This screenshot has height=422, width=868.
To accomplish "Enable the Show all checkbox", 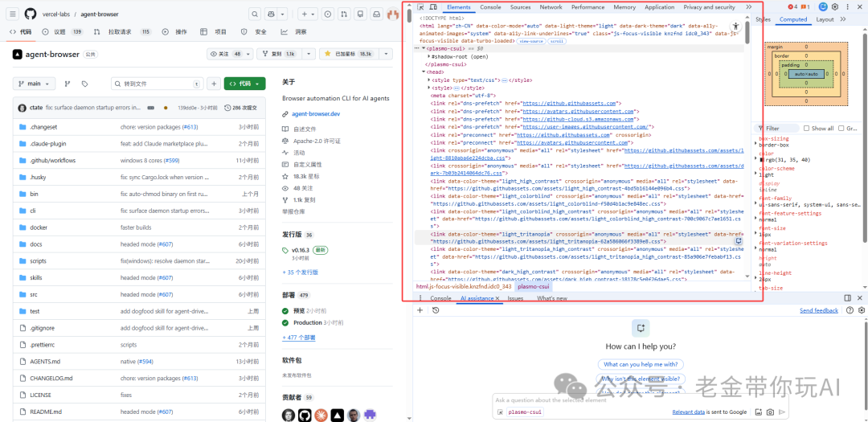I will pos(807,128).
